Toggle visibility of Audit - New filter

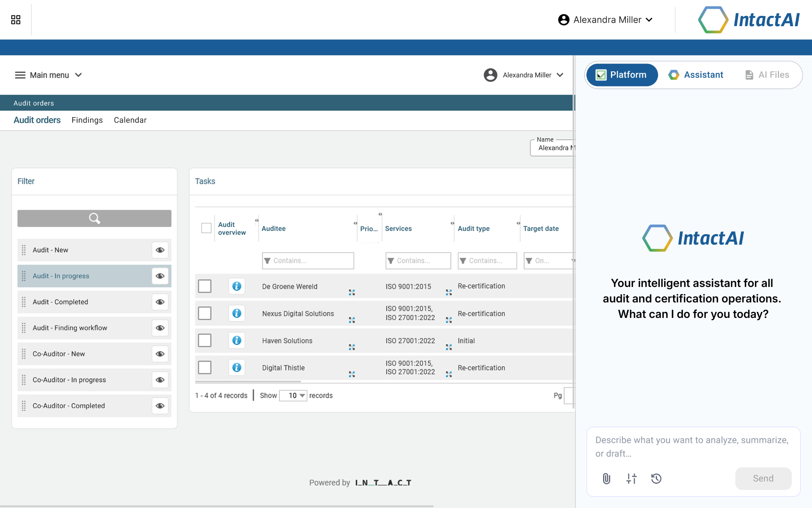click(160, 250)
